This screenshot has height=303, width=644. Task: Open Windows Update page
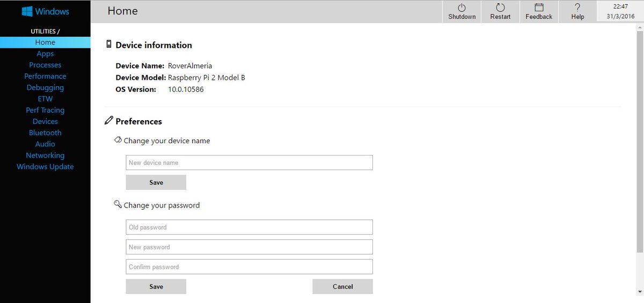[x=45, y=166]
